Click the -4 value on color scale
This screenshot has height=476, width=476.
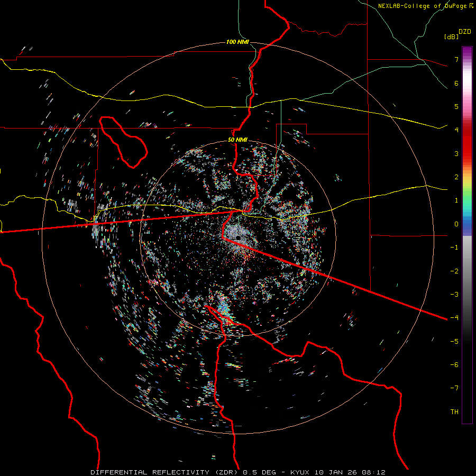coord(454,318)
